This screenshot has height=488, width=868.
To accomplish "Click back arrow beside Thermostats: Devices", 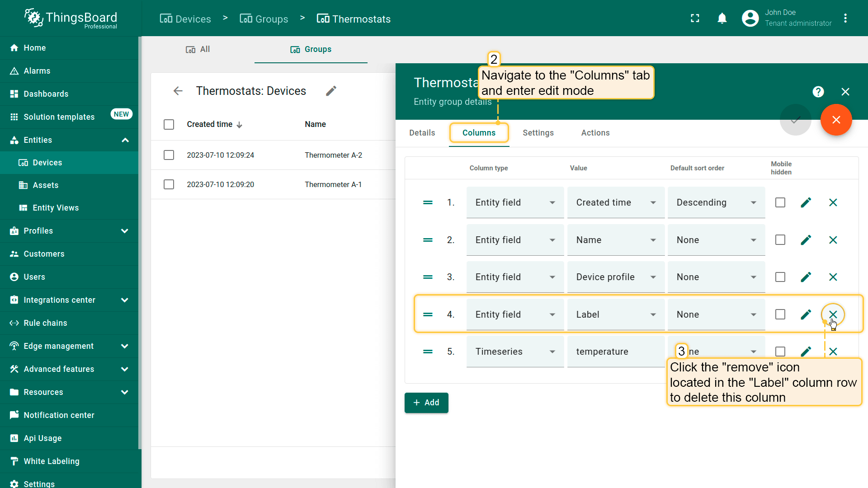I will click(178, 91).
